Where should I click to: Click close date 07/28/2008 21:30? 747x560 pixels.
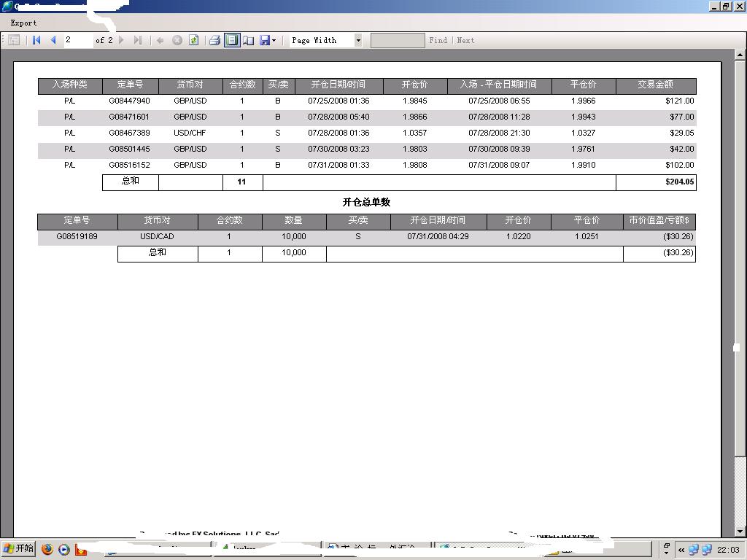point(499,133)
